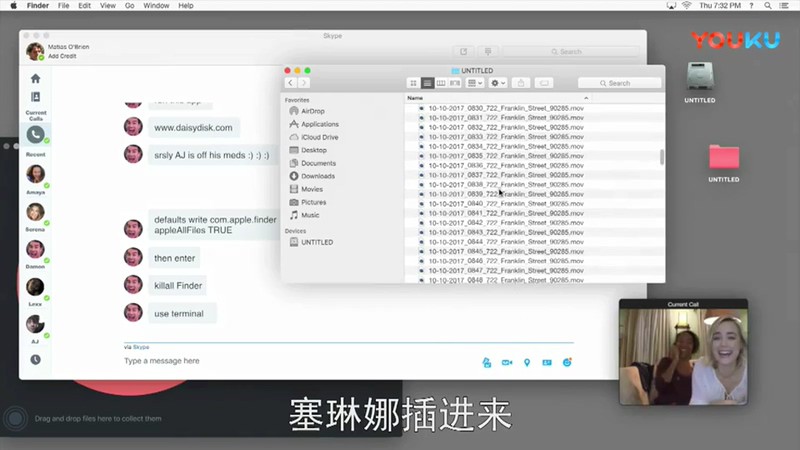Open the history clock icon in Skype sidebar
Screen dimensions: 800x450
[35, 360]
